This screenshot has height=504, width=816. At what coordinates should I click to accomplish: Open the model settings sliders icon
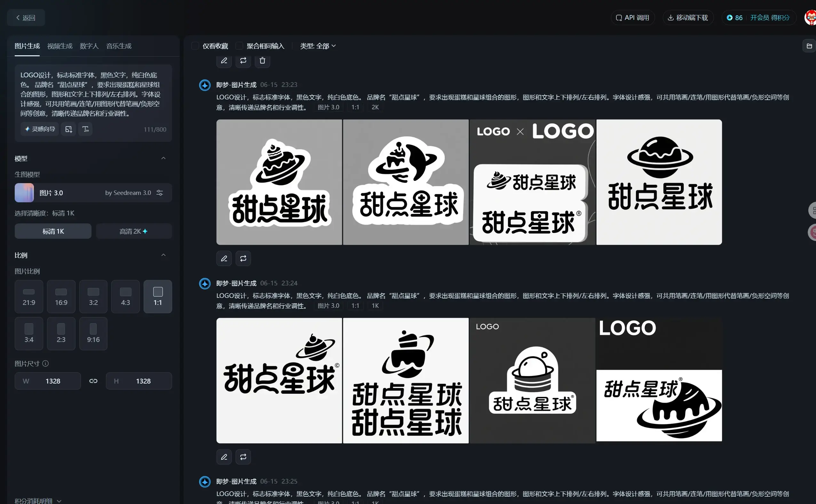tap(160, 193)
